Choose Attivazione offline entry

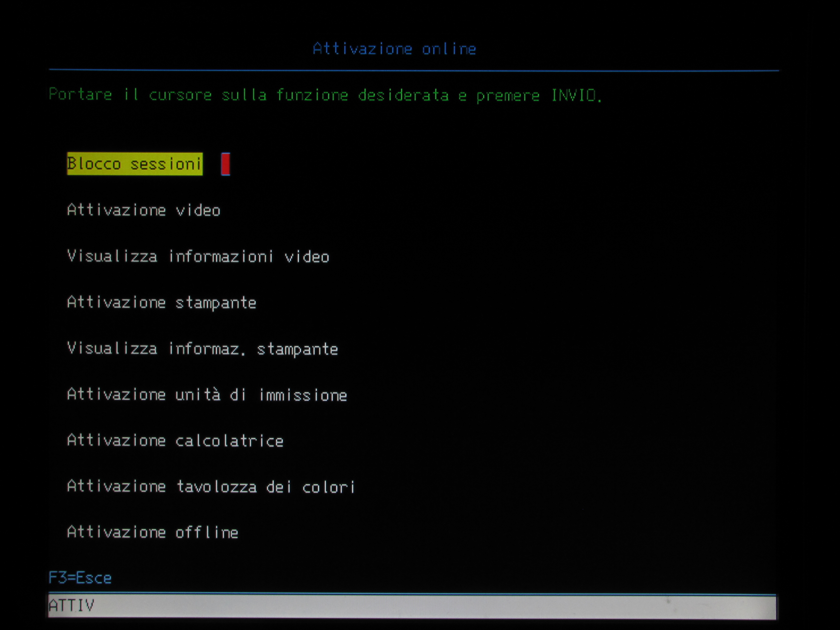click(153, 532)
